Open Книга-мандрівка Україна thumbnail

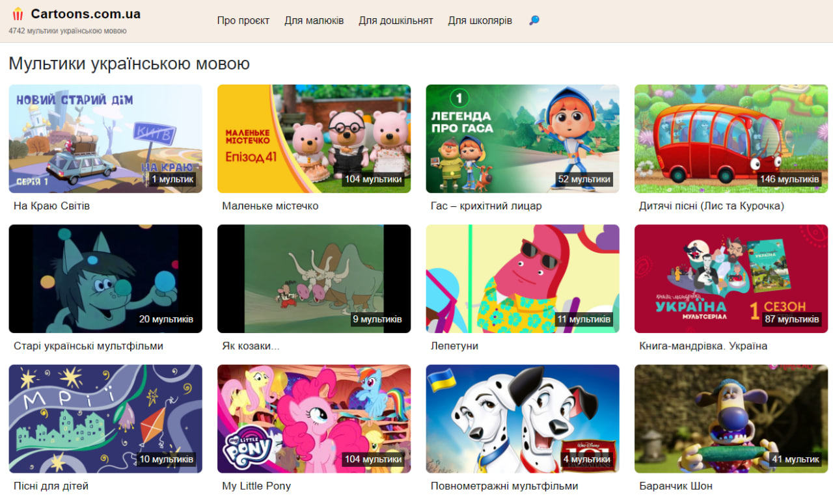coord(731,279)
